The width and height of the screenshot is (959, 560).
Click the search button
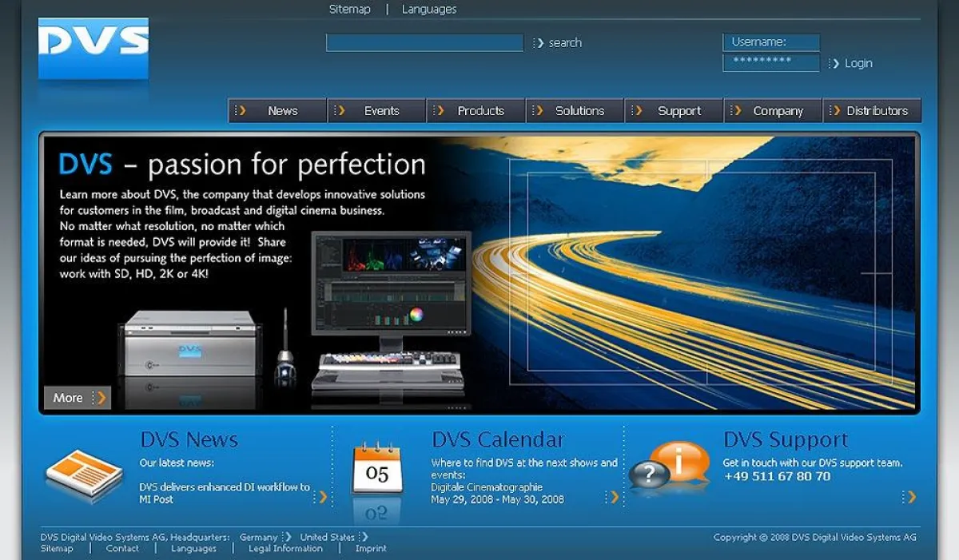[558, 43]
